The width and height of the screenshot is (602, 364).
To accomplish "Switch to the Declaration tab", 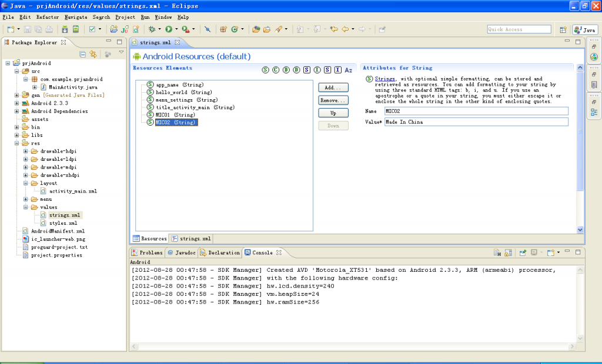I will (220, 253).
